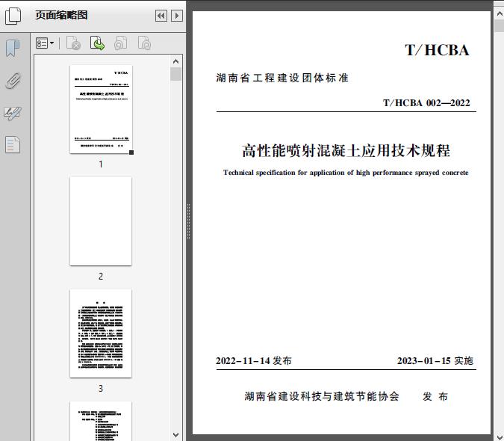Click thumbnail panel scroll down arrow

click(x=175, y=435)
